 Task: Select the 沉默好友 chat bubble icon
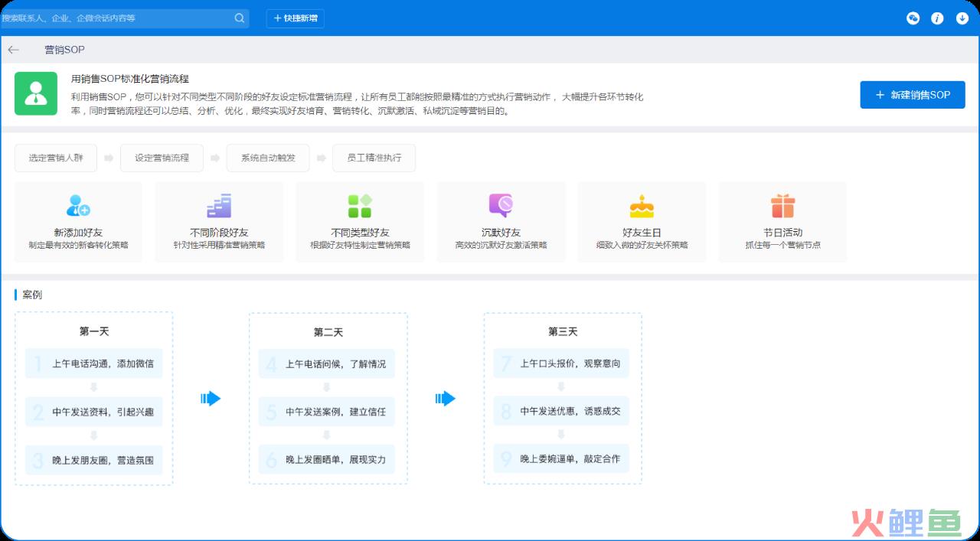point(501,206)
